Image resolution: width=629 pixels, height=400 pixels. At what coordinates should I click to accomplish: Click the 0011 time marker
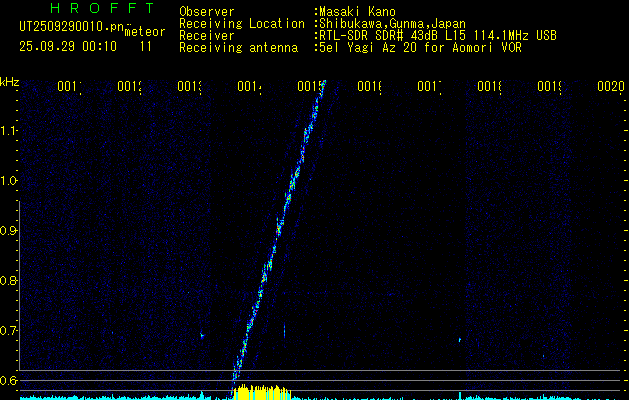pyautogui.click(x=68, y=88)
